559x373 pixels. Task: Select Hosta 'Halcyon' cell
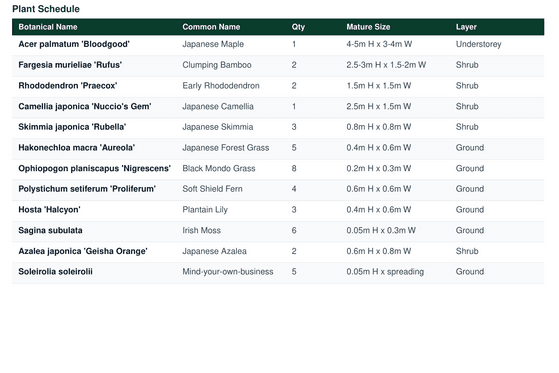coord(49,210)
